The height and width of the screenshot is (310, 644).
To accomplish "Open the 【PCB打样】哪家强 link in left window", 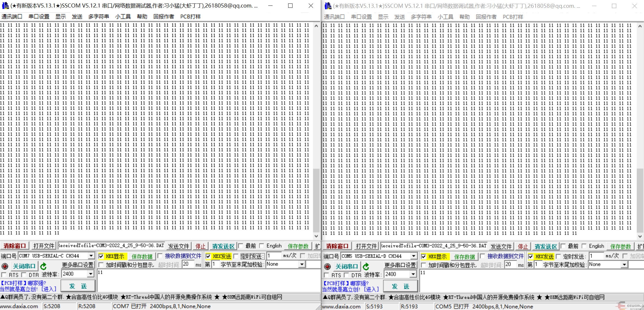I will tap(23, 283).
